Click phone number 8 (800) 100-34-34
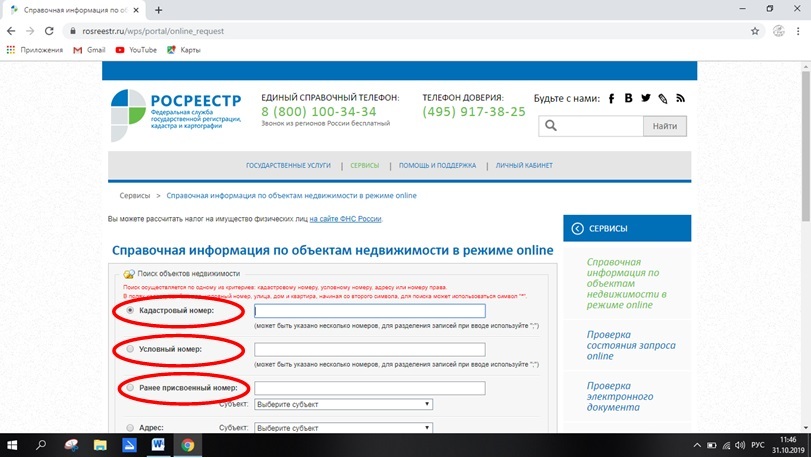The width and height of the screenshot is (811, 458). coord(319,112)
